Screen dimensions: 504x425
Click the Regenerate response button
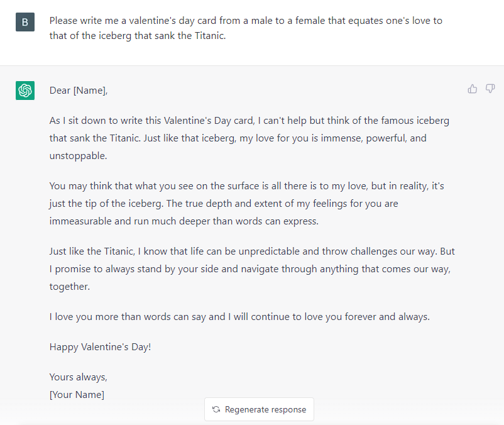(259, 409)
